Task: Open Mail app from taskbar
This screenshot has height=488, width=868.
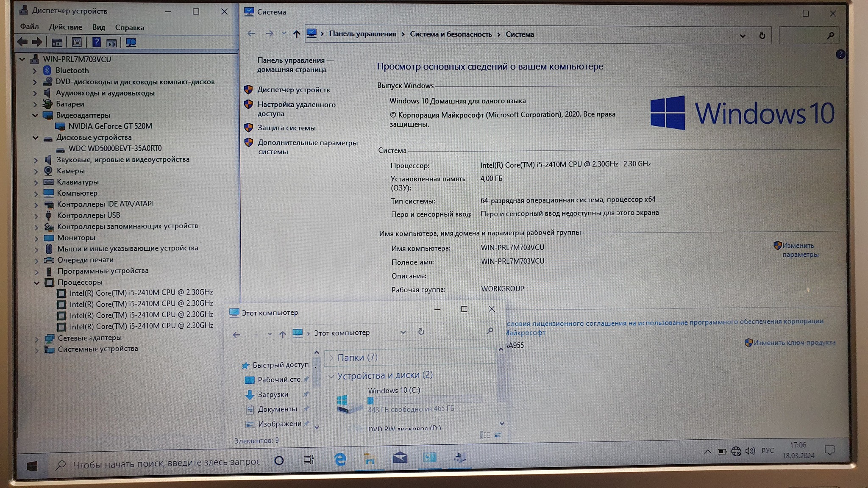Action: 400,458
